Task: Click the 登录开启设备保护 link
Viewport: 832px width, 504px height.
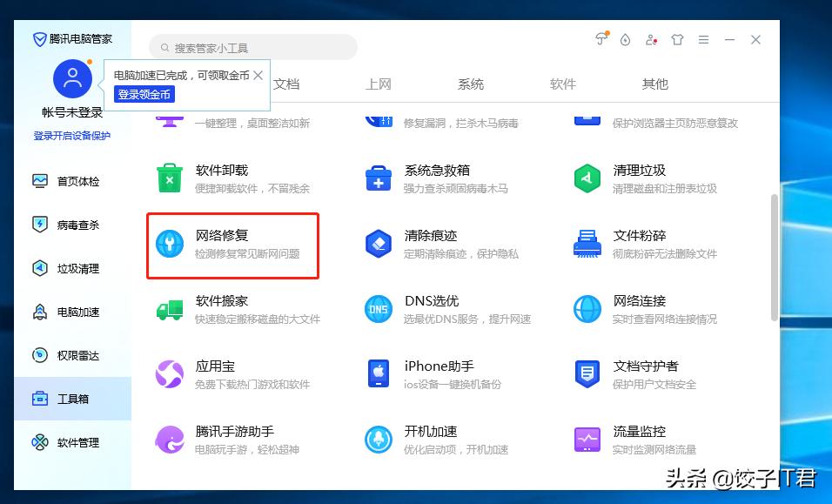Action: (x=73, y=136)
